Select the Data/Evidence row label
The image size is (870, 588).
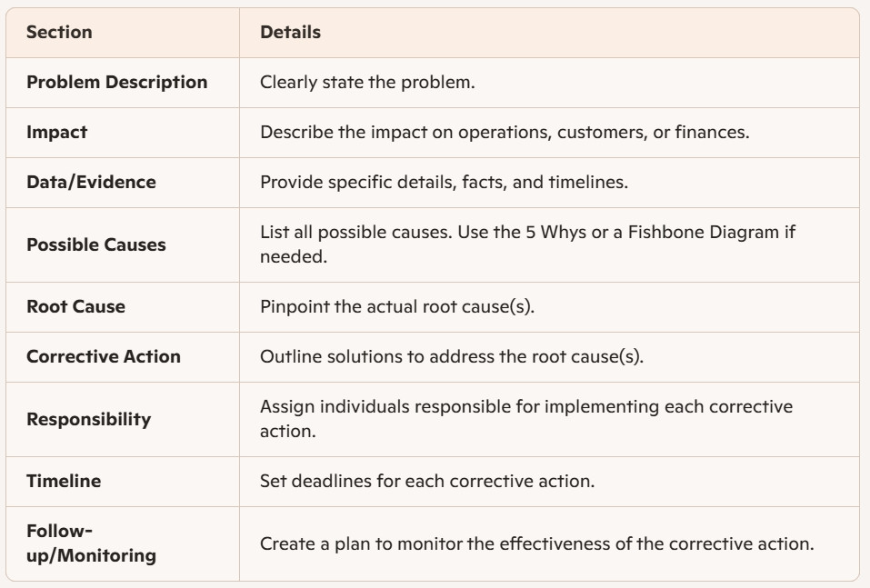click(x=92, y=182)
